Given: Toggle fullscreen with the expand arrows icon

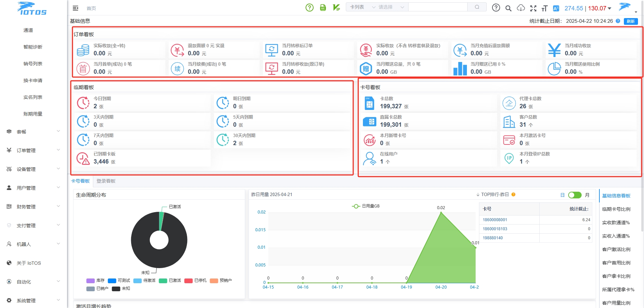Looking at the screenshot, I should click(x=533, y=8).
